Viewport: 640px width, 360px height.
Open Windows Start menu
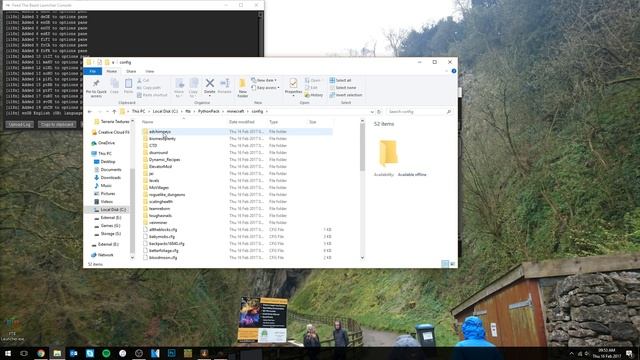pyautogui.click(x=8, y=353)
